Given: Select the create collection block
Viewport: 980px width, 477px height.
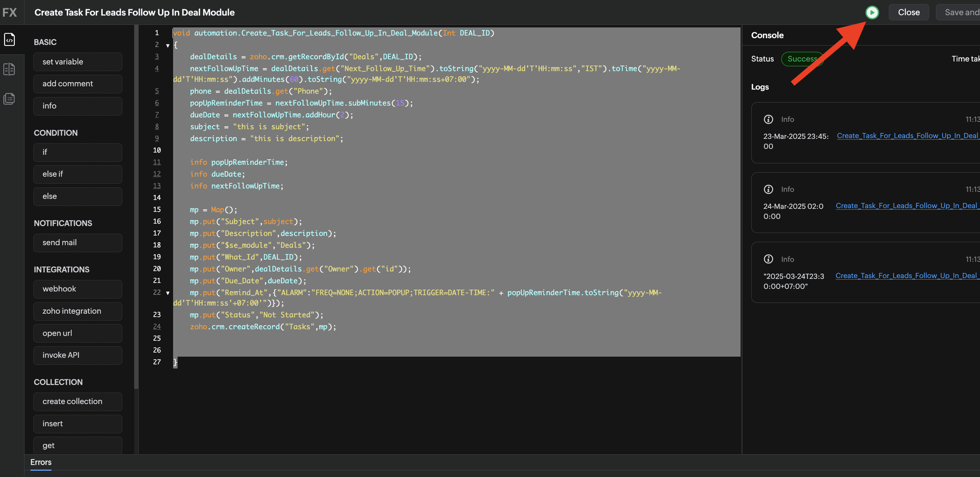Looking at the screenshot, I should pos(77,401).
